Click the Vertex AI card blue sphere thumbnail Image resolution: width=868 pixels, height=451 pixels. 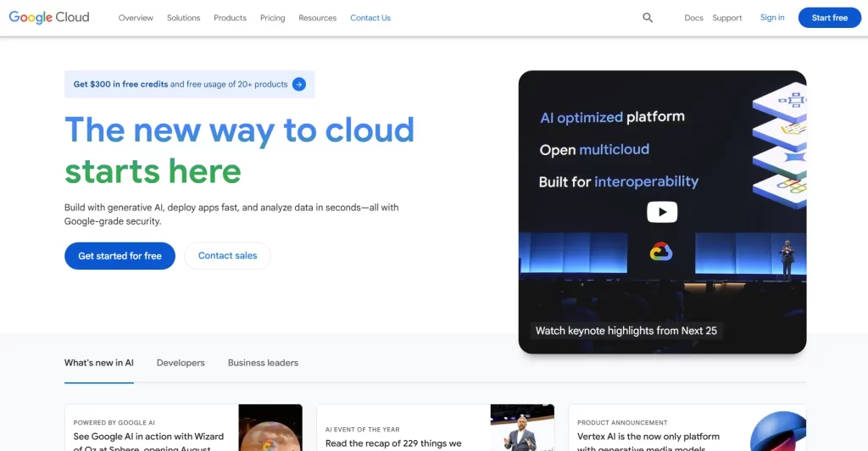(x=778, y=432)
